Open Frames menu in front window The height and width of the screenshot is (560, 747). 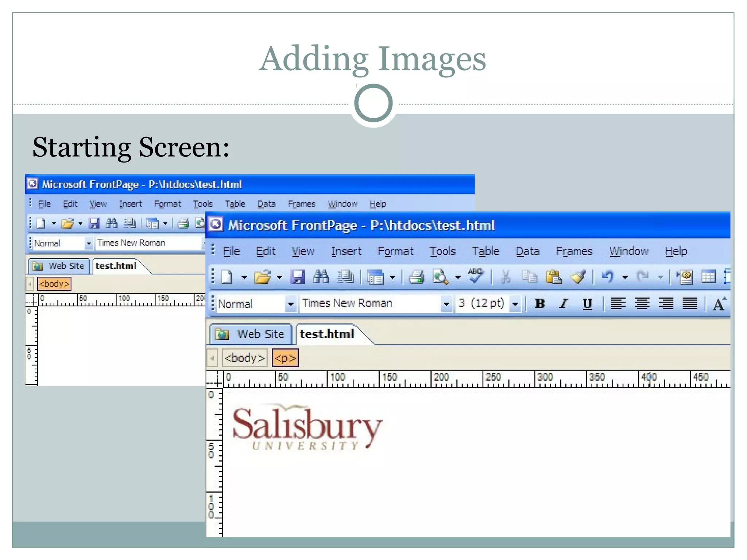coord(574,251)
